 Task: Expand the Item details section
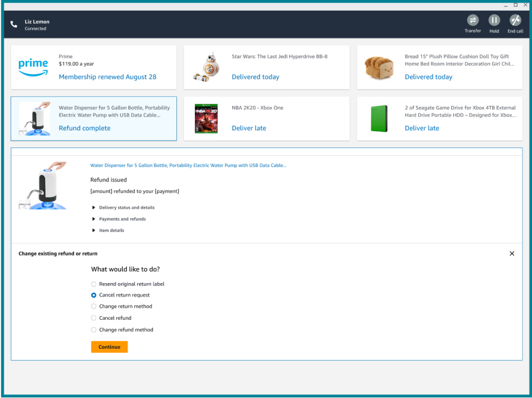click(94, 230)
